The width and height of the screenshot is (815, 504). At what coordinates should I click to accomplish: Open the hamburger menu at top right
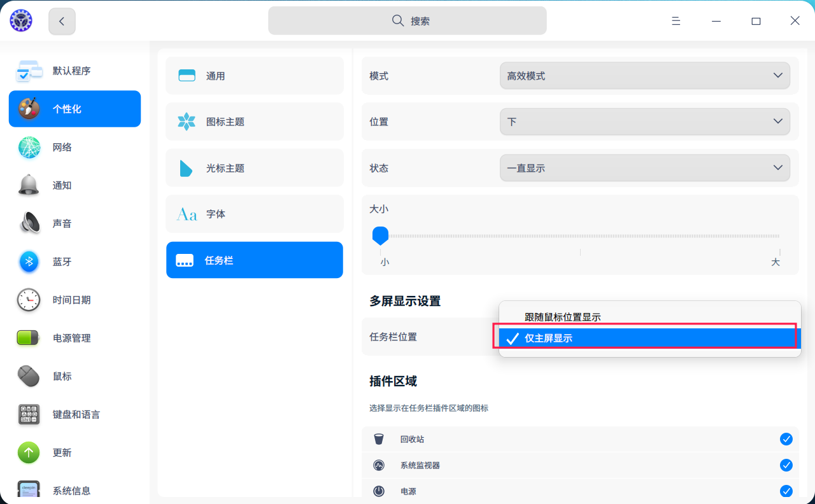(x=676, y=20)
